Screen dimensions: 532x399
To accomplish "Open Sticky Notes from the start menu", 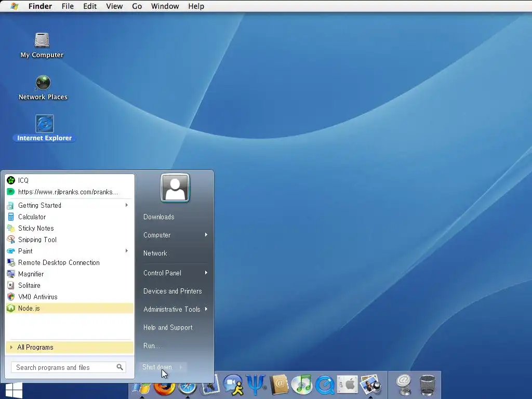I will tap(70, 229).
